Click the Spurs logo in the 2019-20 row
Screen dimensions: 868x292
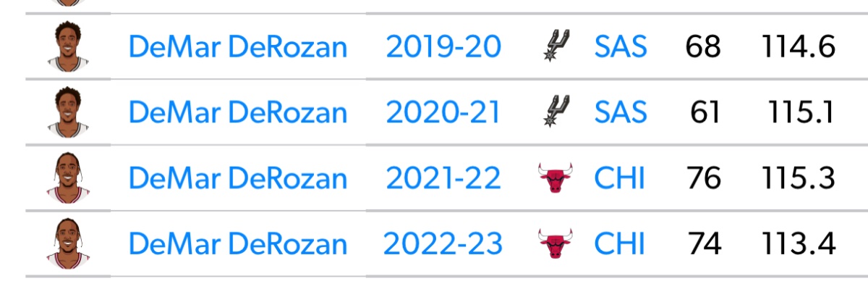556,47
